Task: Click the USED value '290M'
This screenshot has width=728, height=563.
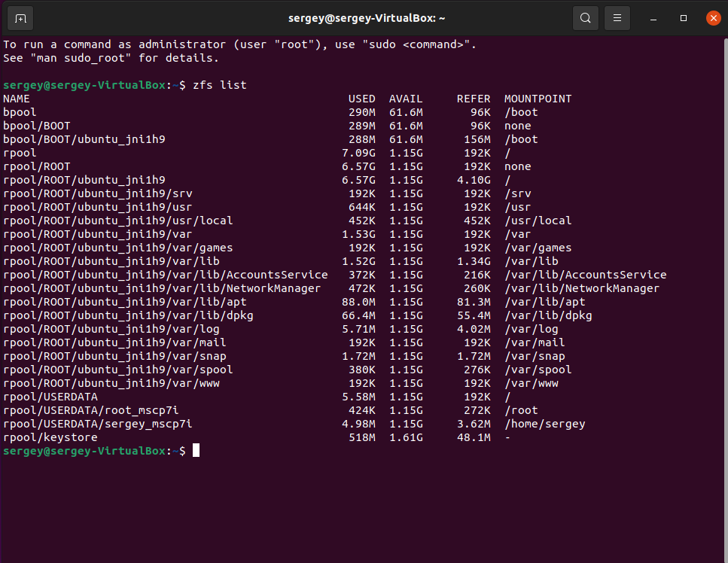Action: [x=361, y=112]
